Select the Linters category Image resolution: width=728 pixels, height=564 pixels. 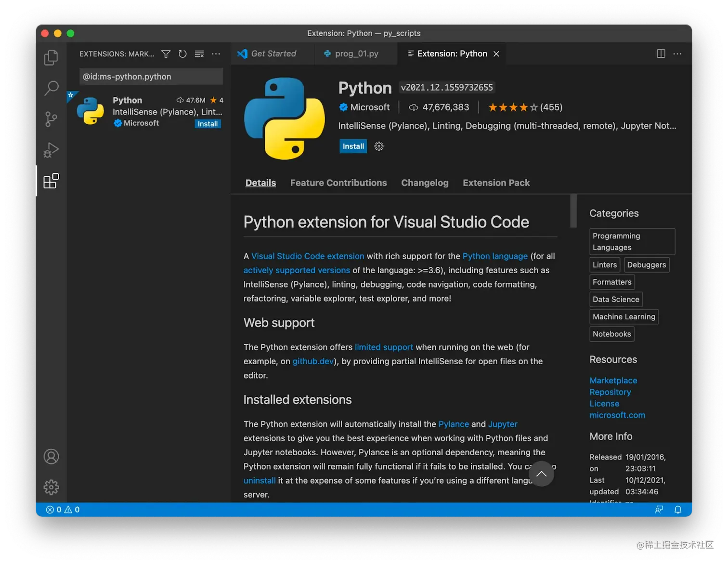(605, 265)
